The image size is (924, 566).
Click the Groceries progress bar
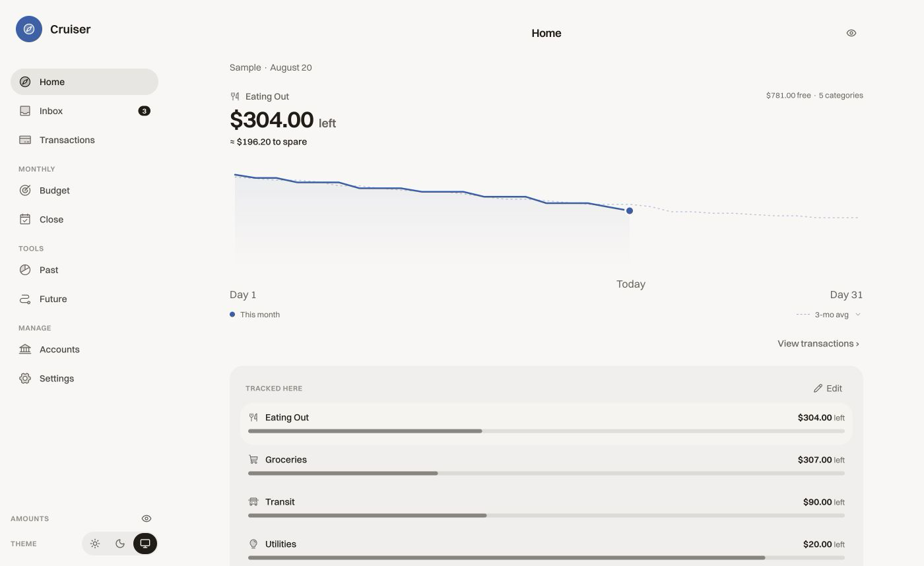click(x=546, y=473)
